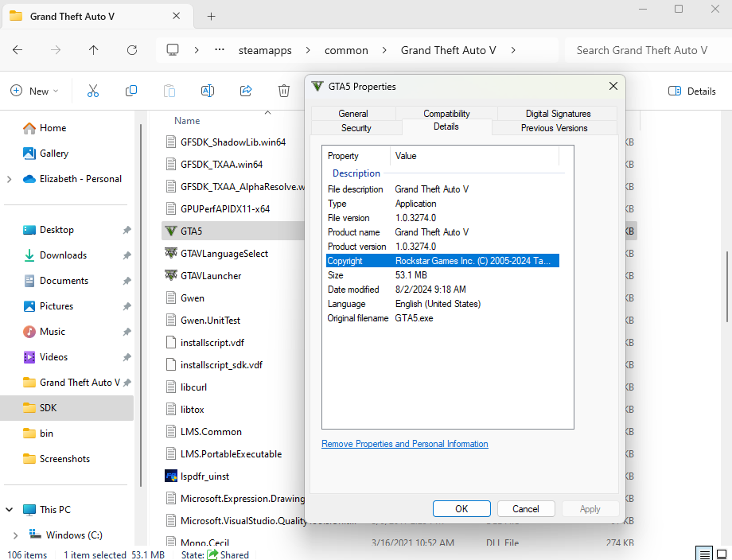This screenshot has width=732, height=560.
Task: Click the Rename icon in toolbar
Action: click(208, 91)
